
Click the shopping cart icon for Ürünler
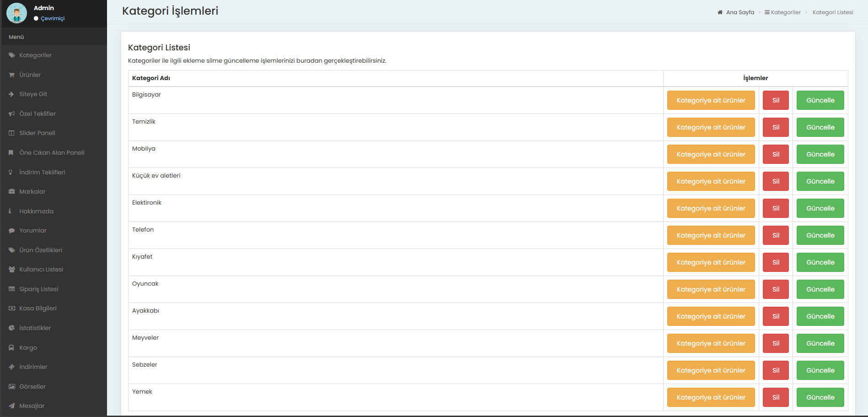point(12,75)
